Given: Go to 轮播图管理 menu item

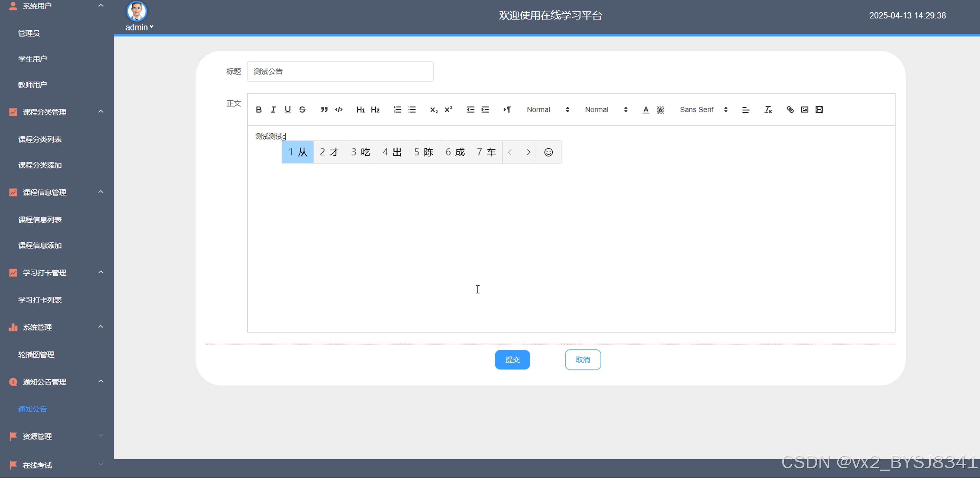Looking at the screenshot, I should click(x=36, y=355).
